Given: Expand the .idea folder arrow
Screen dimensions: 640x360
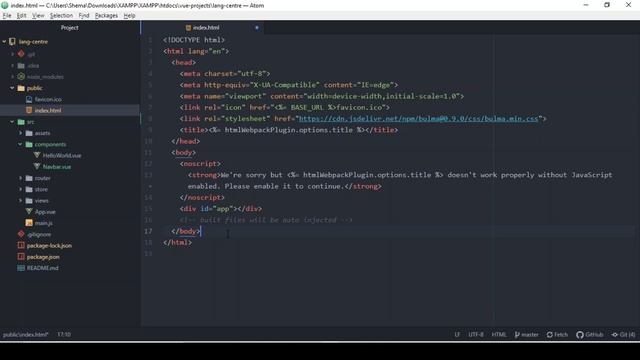Looking at the screenshot, I should [x=12, y=65].
